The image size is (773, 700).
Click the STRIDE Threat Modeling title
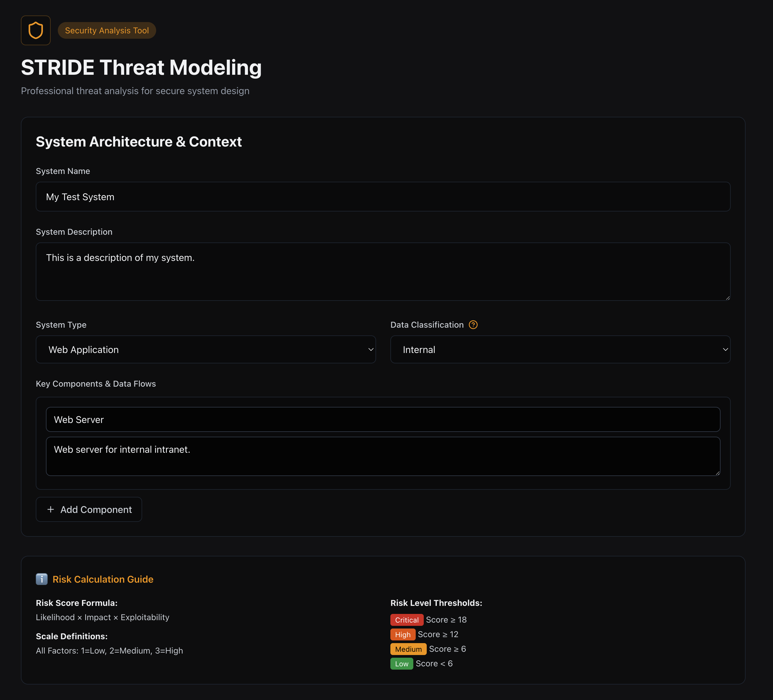click(x=142, y=68)
